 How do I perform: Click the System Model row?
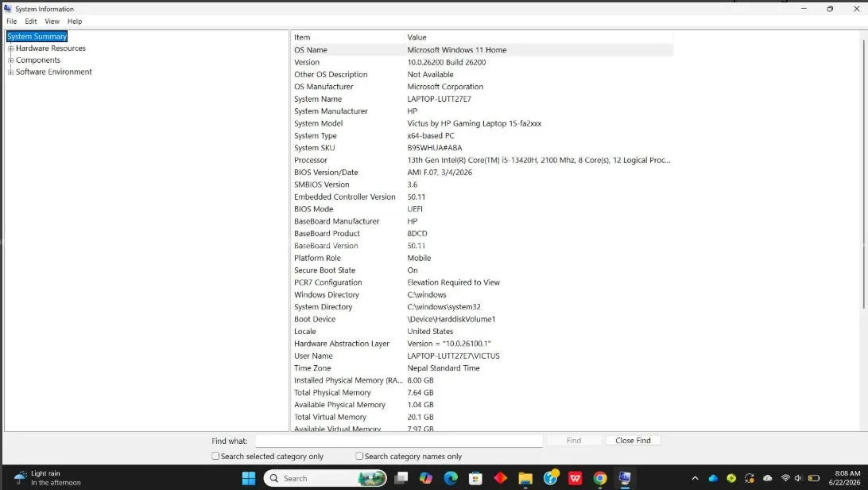click(x=482, y=123)
